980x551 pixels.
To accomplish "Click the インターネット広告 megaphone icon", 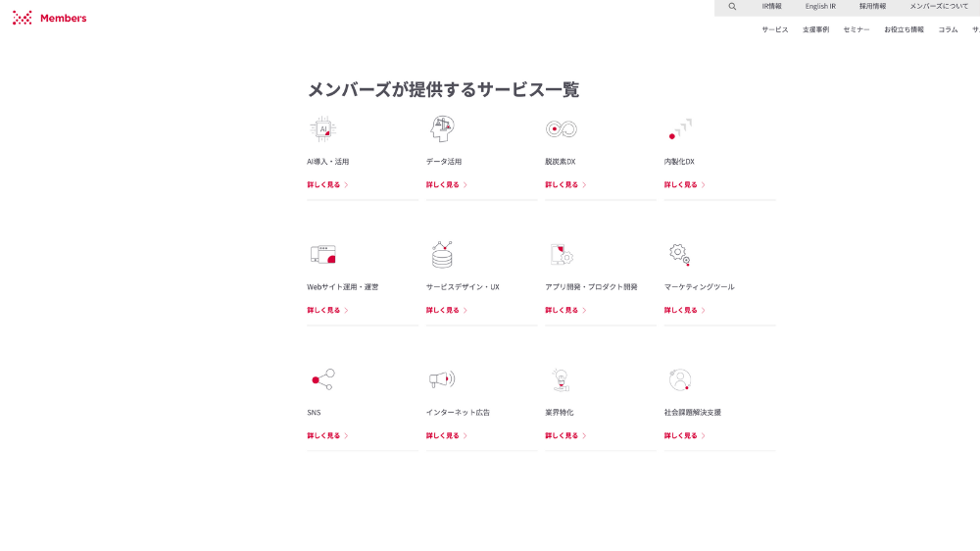I will tap(442, 379).
